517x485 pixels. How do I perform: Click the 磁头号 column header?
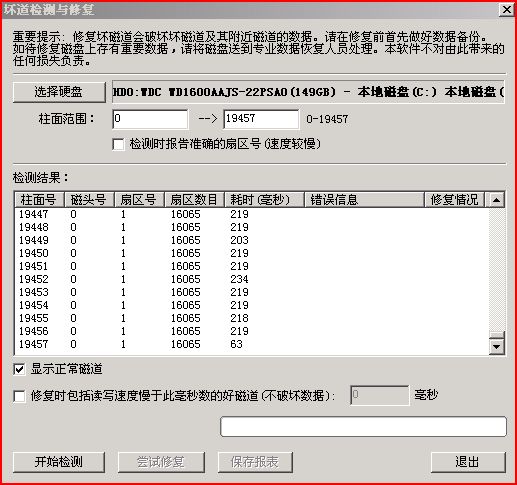click(89, 200)
